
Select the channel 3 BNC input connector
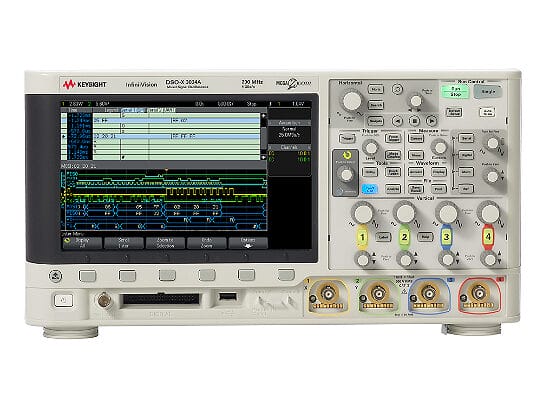tap(429, 294)
